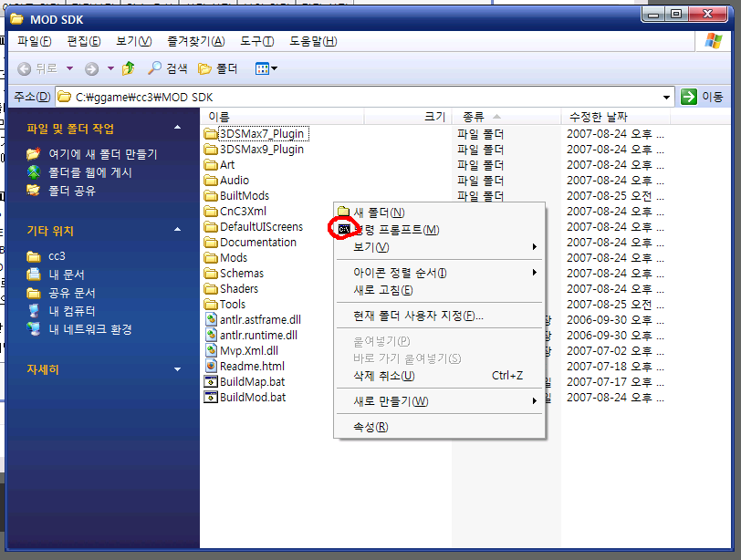Sort by 수정한 날짜 column header

[616, 117]
